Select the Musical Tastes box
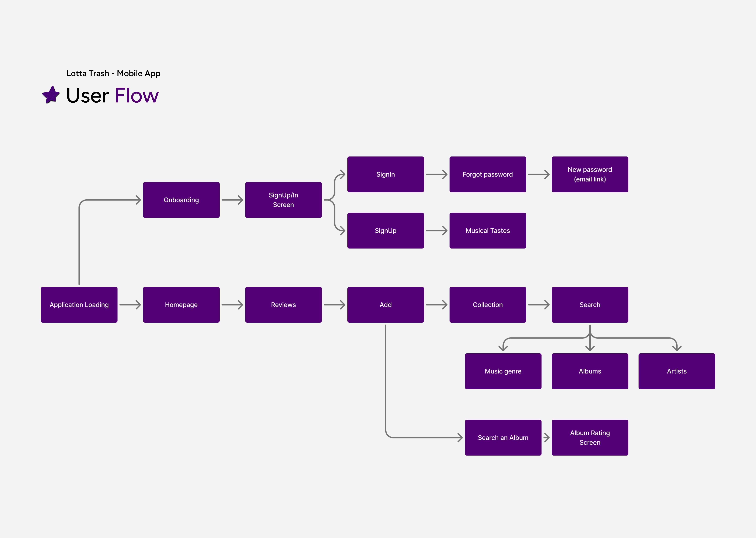 click(488, 231)
